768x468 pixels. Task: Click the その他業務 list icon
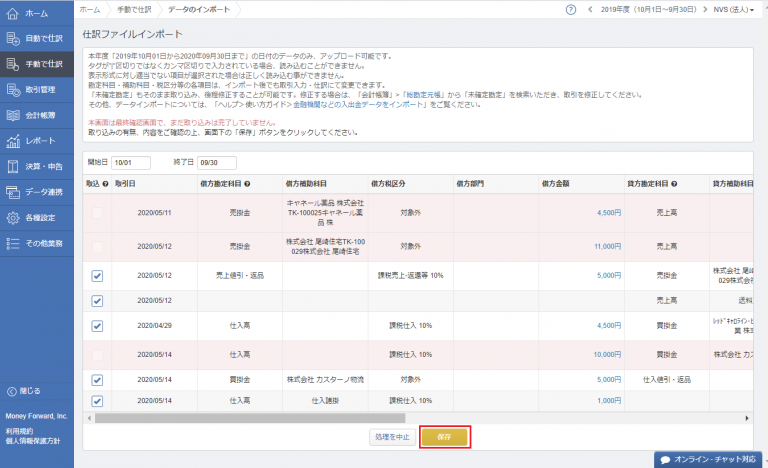coord(13,243)
